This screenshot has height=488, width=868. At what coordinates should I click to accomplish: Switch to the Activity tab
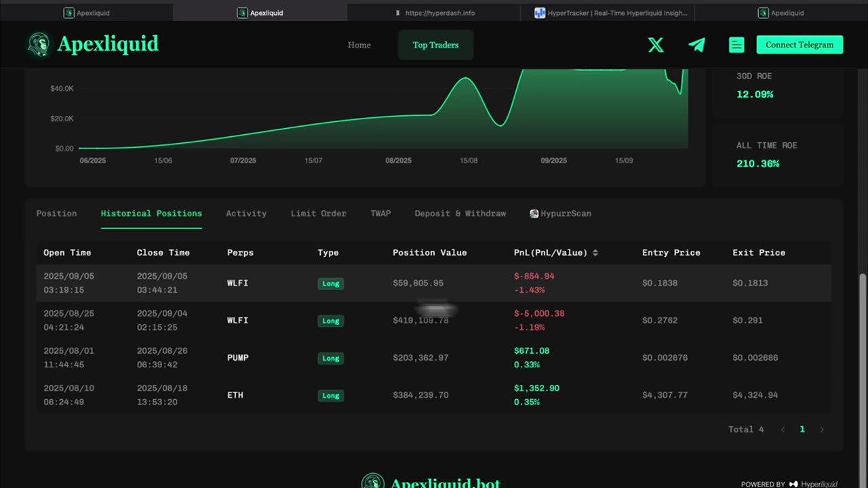pos(246,213)
